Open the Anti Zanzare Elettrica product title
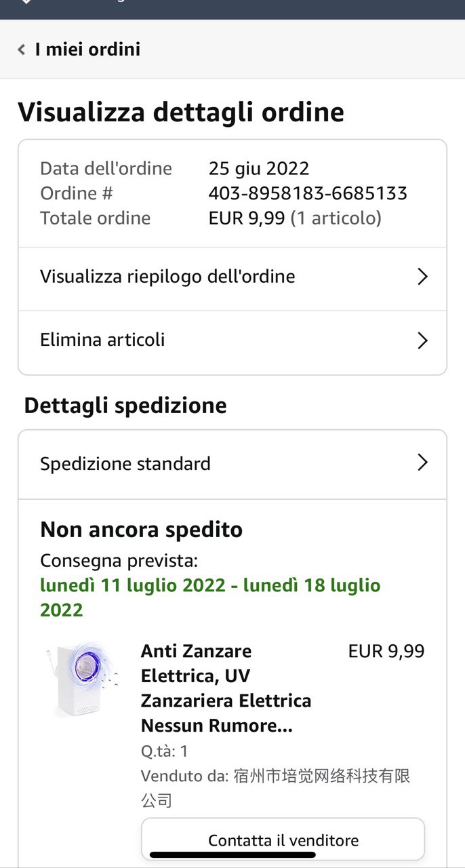The width and height of the screenshot is (465, 868). coord(226,688)
